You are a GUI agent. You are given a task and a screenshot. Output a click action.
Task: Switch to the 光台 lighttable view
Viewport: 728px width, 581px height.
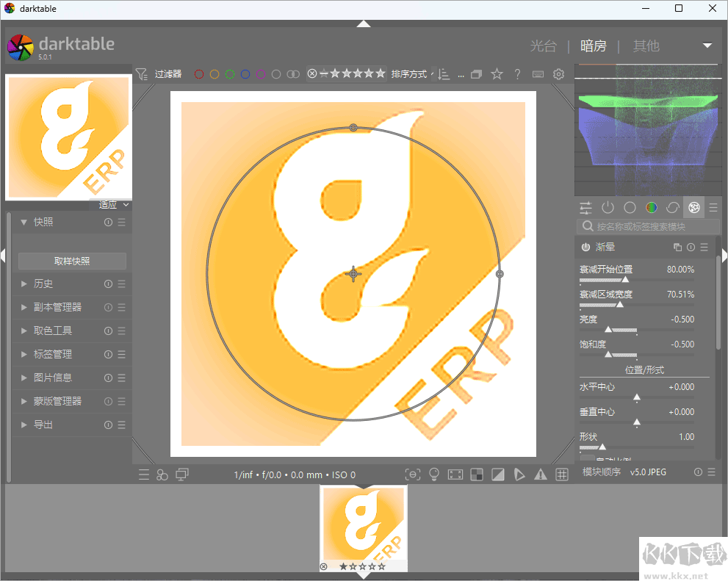click(543, 46)
